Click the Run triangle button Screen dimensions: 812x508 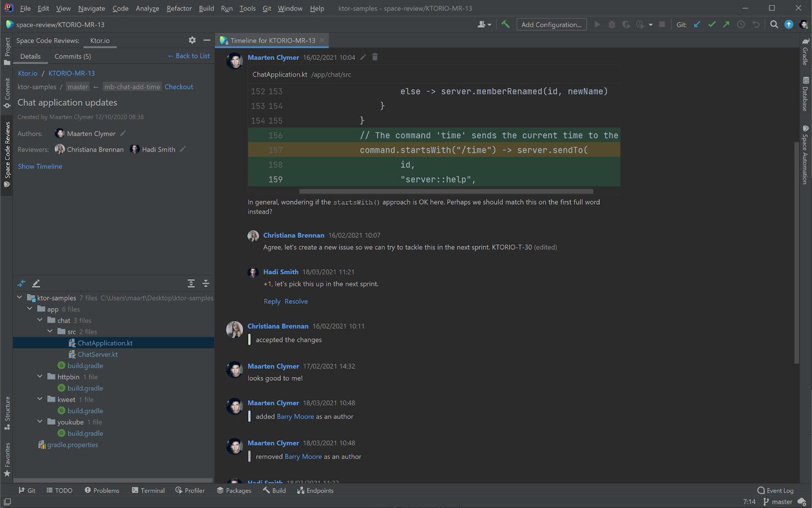click(x=597, y=24)
